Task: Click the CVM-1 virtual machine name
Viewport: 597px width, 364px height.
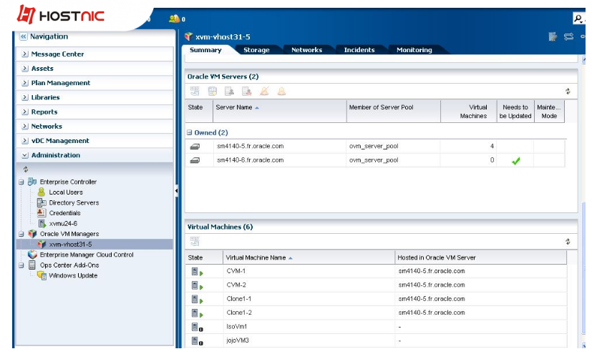Action: (x=236, y=271)
